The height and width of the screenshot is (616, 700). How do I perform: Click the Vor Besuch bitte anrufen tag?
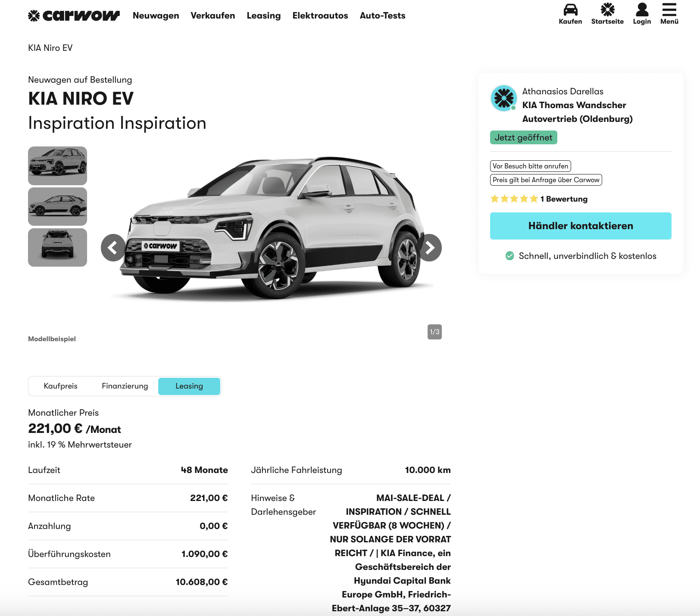[531, 166]
